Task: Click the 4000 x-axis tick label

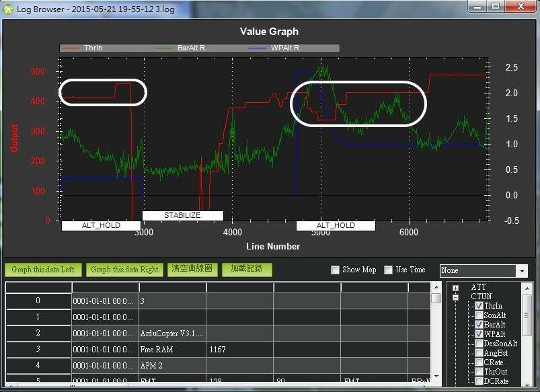Action: point(233,232)
